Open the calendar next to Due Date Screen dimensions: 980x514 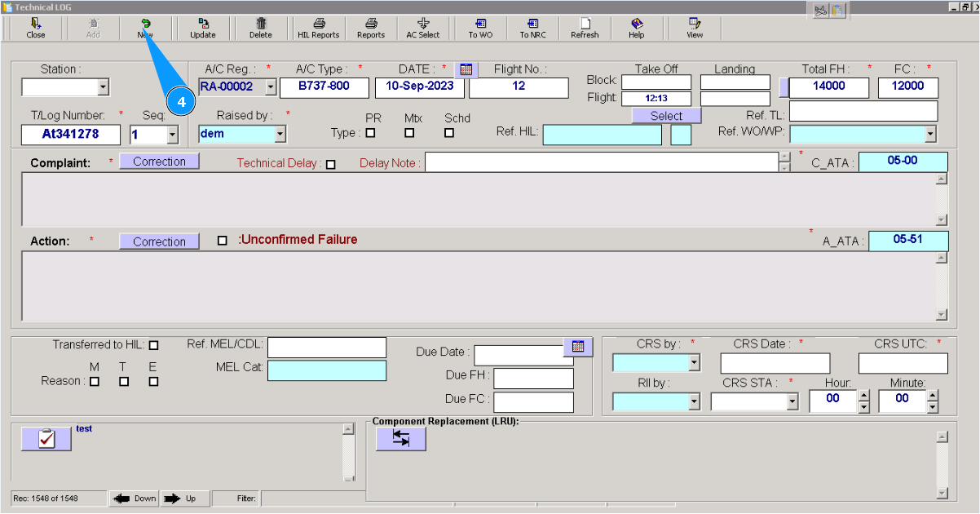click(x=578, y=347)
